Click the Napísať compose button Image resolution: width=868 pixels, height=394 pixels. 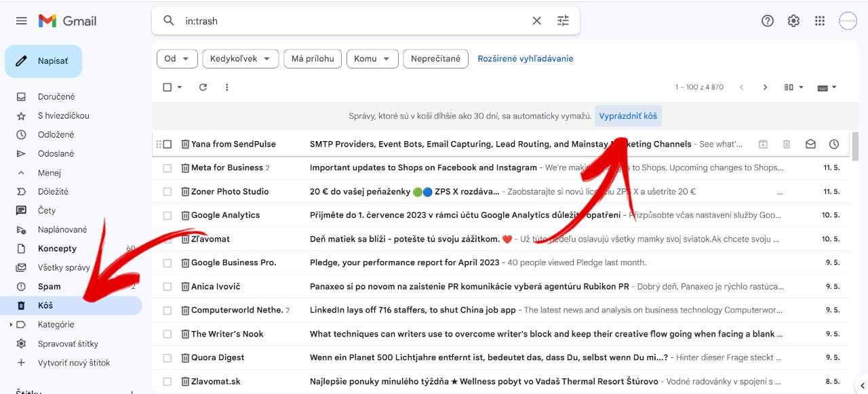pos(43,61)
